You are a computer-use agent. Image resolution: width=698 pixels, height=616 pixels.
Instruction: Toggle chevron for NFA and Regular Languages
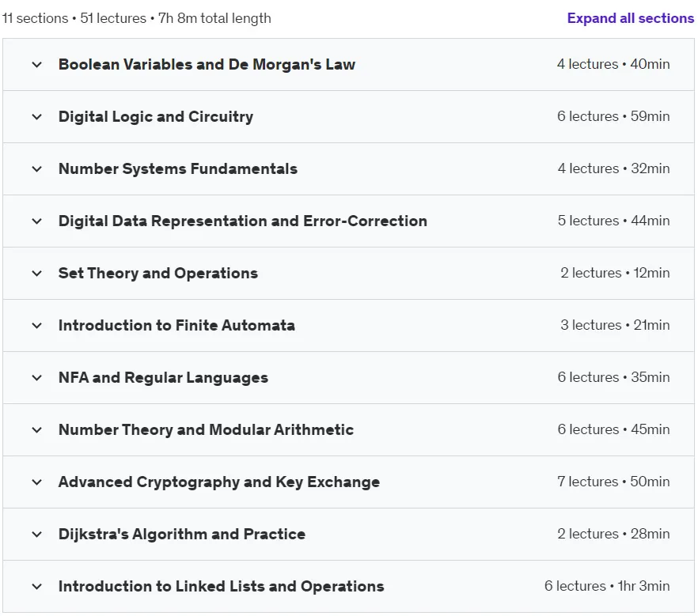tap(37, 378)
